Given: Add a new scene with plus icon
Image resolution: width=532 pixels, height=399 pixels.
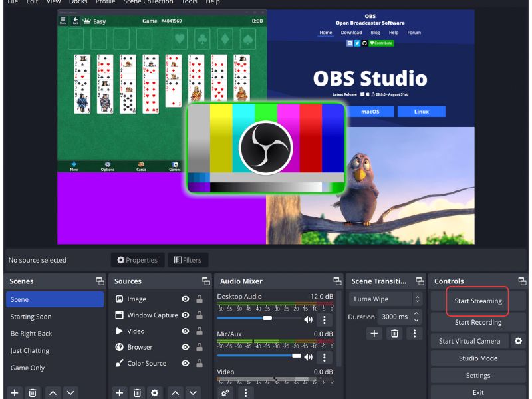Looking at the screenshot, I should pos(15,393).
